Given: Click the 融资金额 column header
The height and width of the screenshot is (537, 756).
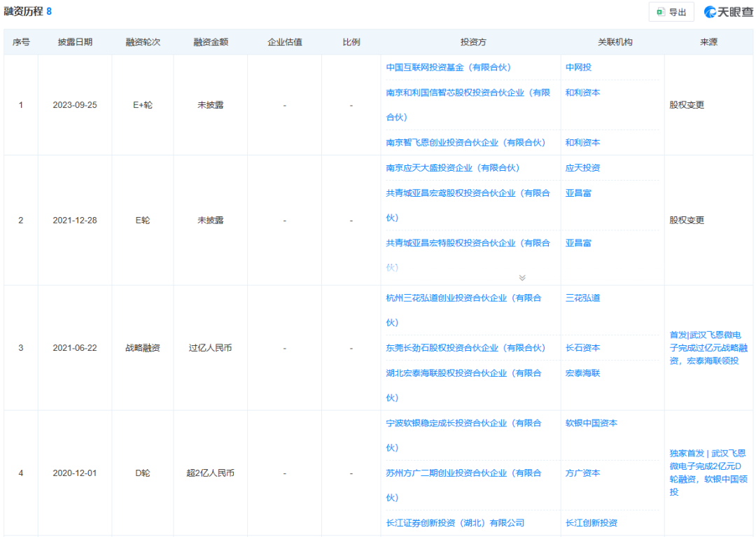Looking at the screenshot, I should tap(211, 42).
